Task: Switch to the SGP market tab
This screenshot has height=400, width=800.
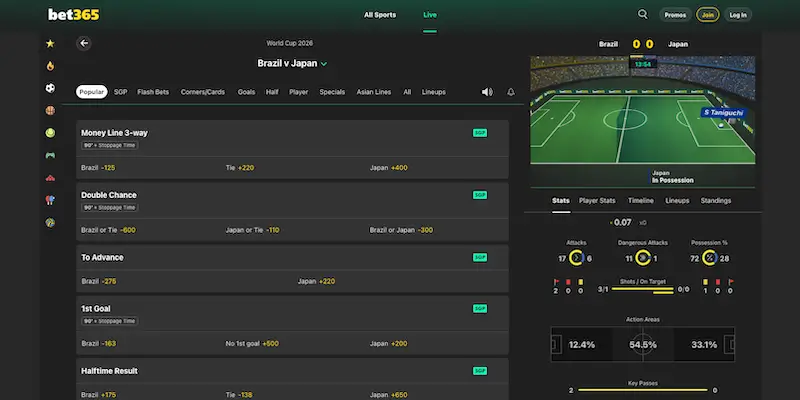Action: click(x=120, y=92)
